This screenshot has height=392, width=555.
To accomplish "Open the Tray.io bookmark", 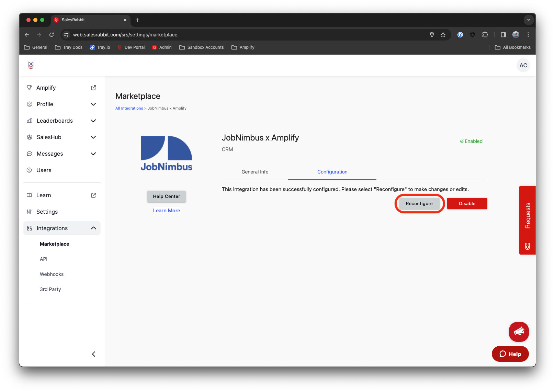I will tap(100, 47).
